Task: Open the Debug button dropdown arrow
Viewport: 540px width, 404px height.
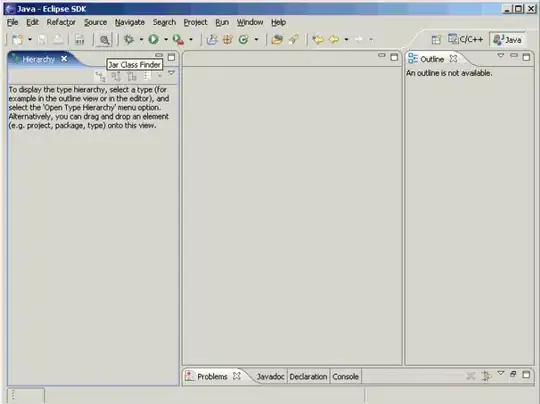Action: coord(141,40)
